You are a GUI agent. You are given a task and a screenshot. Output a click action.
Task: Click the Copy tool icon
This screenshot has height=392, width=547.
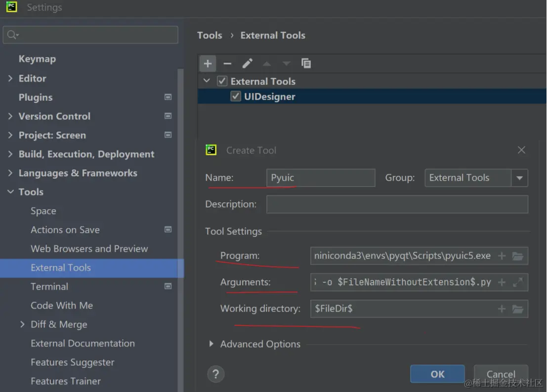[306, 63]
